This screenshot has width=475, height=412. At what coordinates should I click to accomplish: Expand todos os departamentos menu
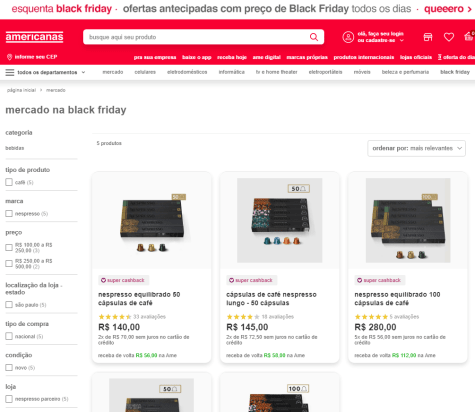point(51,72)
